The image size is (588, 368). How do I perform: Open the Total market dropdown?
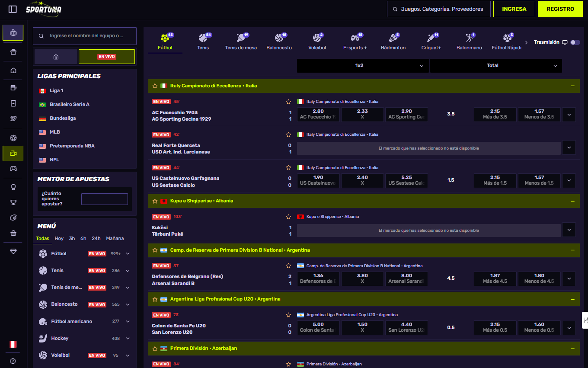tap(495, 66)
